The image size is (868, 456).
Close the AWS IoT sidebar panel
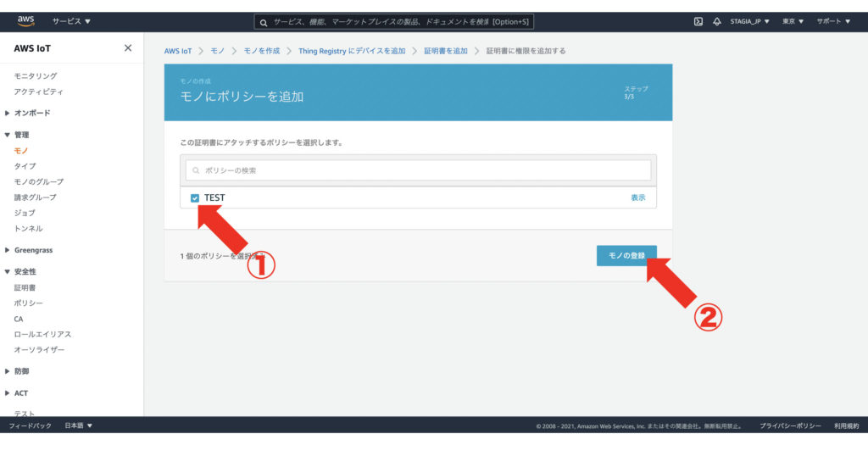point(128,48)
